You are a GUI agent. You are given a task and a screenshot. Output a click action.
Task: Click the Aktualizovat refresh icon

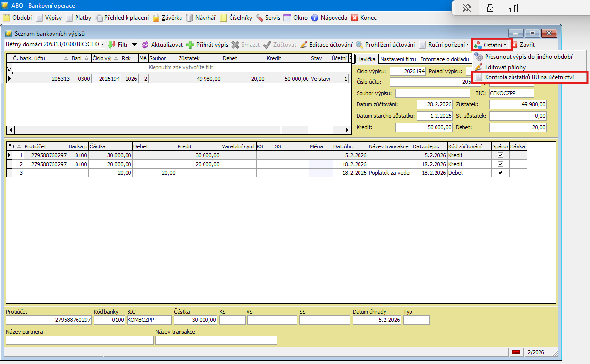click(x=145, y=45)
